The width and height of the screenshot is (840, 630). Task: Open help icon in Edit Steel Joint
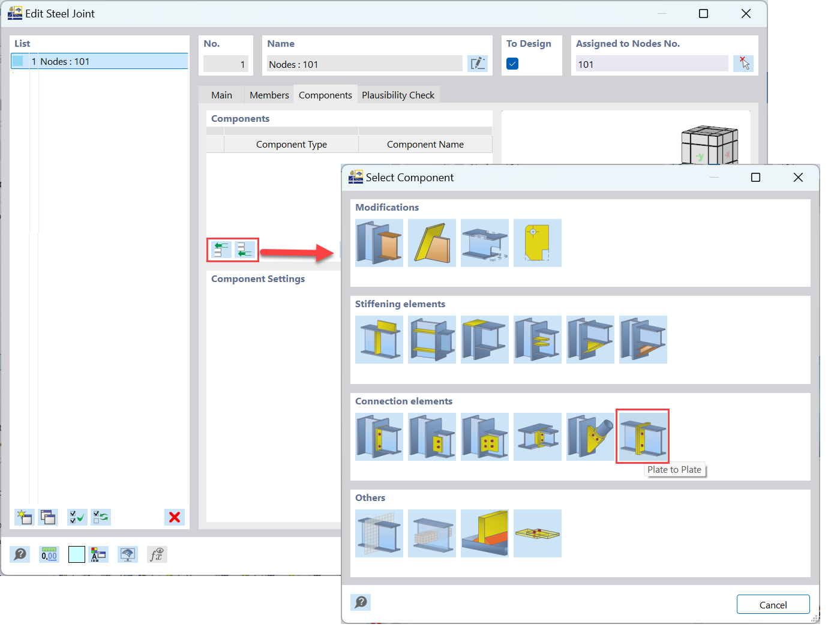(x=20, y=554)
